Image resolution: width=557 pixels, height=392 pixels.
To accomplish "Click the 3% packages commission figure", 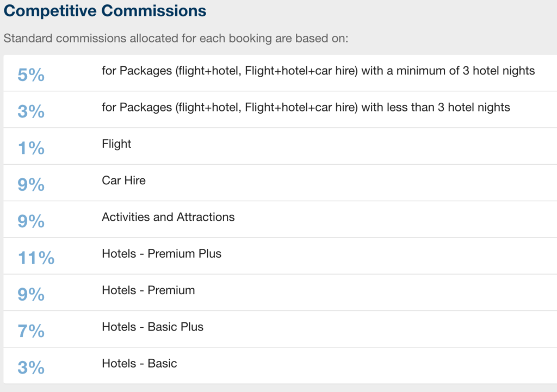I will tap(31, 111).
